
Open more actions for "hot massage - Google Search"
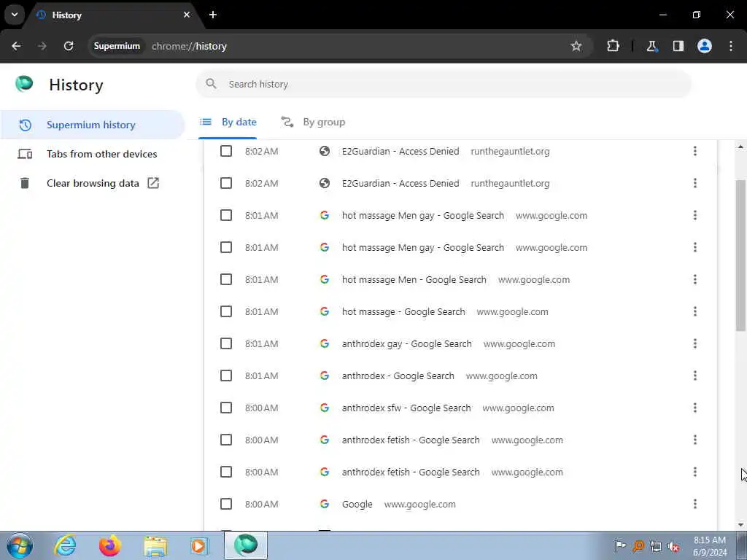coord(695,311)
